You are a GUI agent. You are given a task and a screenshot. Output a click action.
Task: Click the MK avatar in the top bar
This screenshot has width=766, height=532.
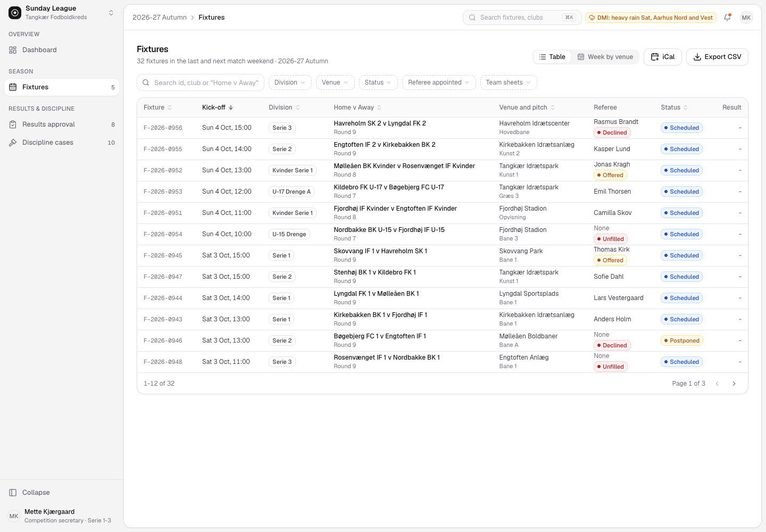click(x=746, y=18)
